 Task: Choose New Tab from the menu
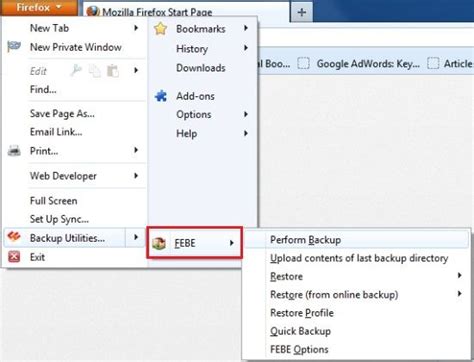point(75,28)
